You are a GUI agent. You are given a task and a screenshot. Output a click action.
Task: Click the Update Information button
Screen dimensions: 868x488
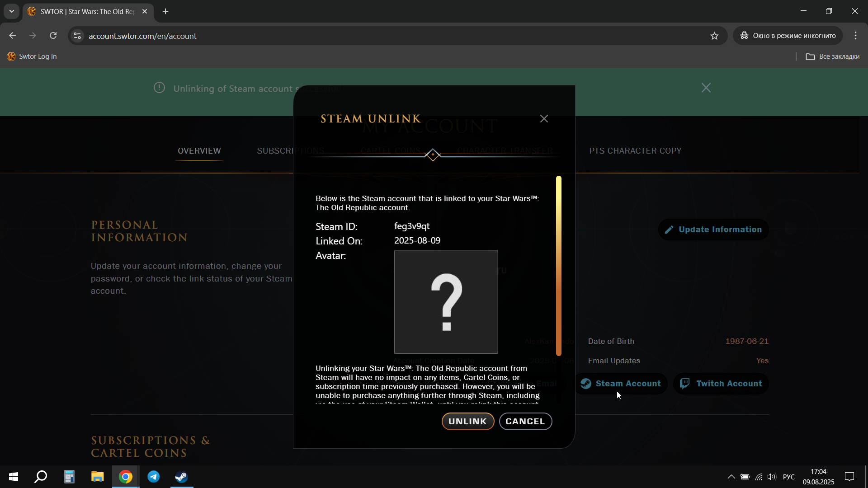click(713, 230)
